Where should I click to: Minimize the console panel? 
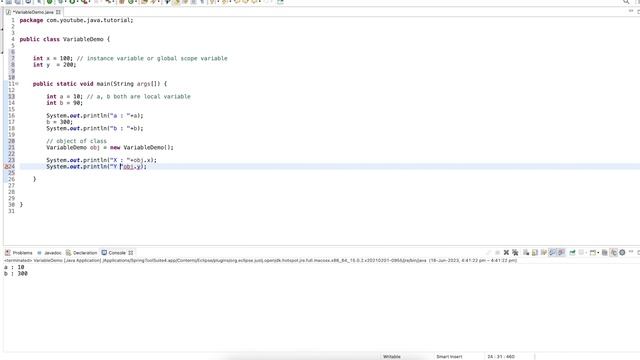(631, 252)
